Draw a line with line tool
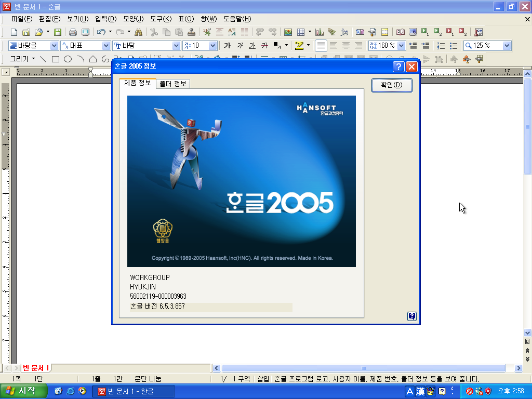Screen dimensions: 532x399 pyautogui.click(x=43, y=59)
